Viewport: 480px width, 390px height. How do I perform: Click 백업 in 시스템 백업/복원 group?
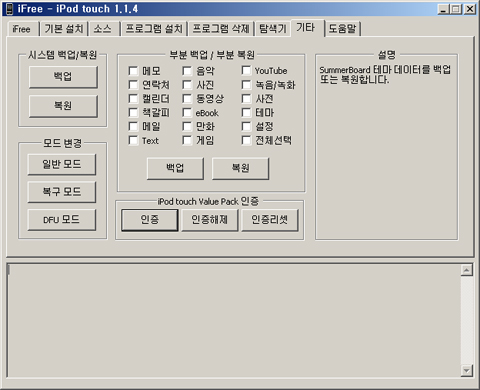pos(63,77)
